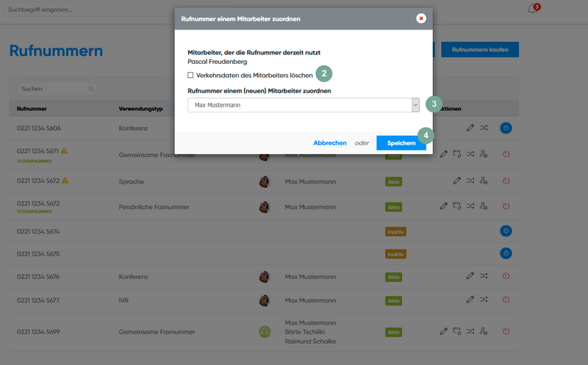Viewport: 588px width, 365px height.
Task: Click the Verwendungstyp column header
Action: click(x=140, y=109)
